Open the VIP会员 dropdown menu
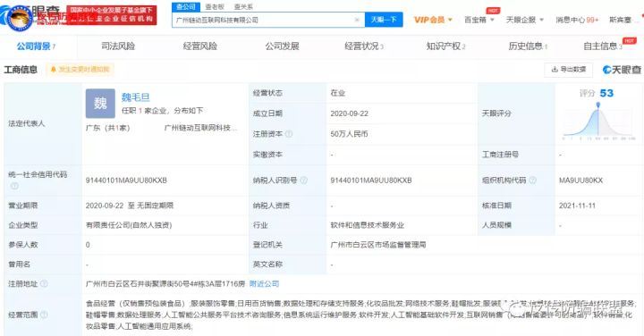 coord(433,20)
